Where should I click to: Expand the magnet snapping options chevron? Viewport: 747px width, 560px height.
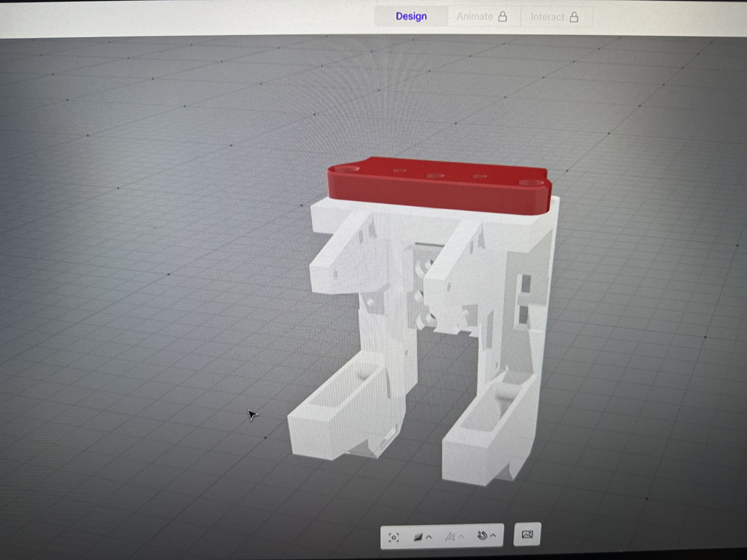point(493,535)
